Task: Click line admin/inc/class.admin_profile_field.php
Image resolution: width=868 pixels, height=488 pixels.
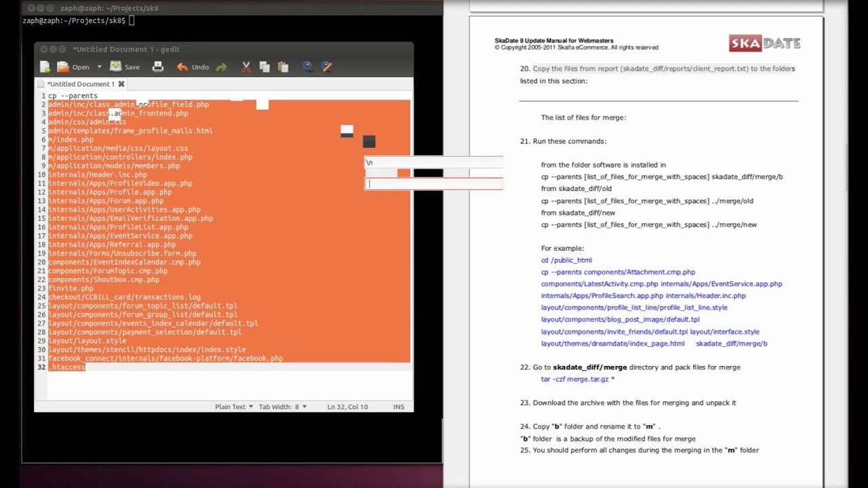Action: (128, 104)
